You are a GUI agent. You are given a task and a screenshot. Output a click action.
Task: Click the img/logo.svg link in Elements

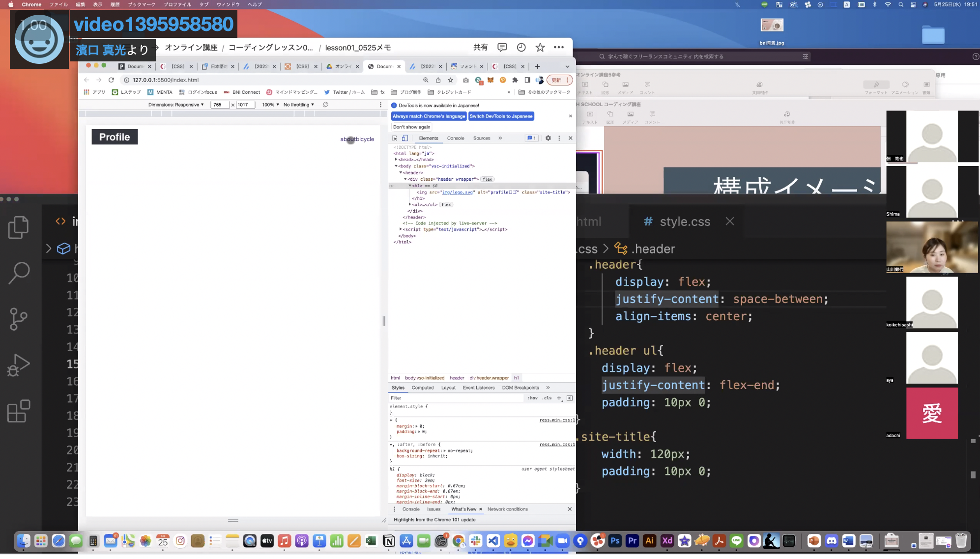[458, 192]
